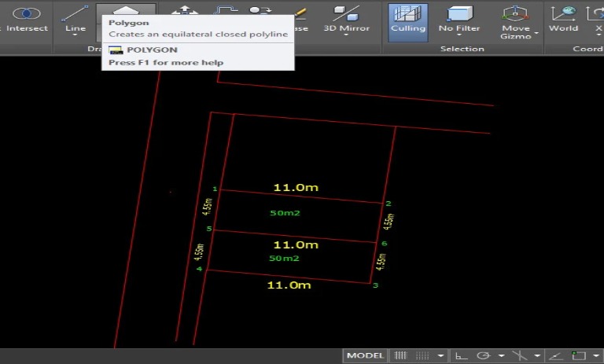Viewport: 604px width, 364px height.
Task: Toggle object snap tracking icon
Action: (x=556, y=355)
